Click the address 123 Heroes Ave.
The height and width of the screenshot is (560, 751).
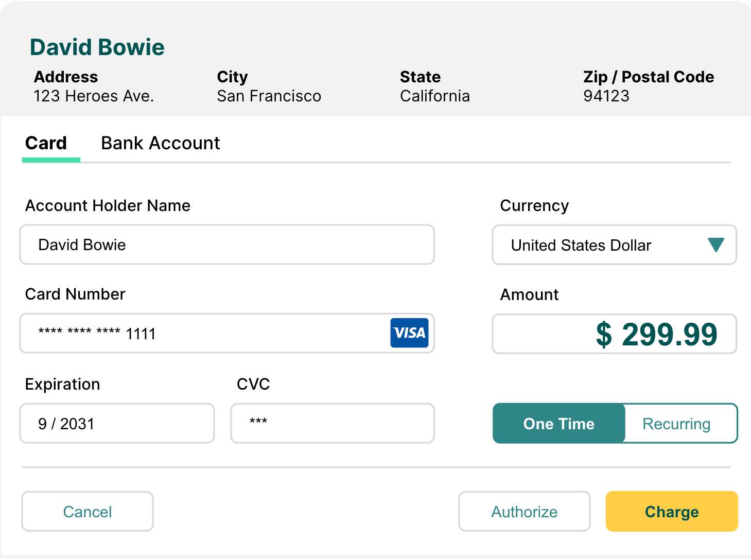click(94, 96)
